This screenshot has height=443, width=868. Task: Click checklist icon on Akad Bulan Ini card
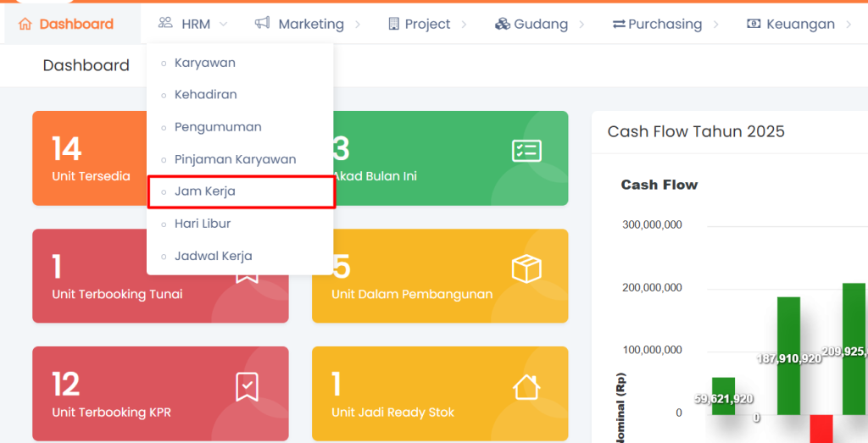526,151
